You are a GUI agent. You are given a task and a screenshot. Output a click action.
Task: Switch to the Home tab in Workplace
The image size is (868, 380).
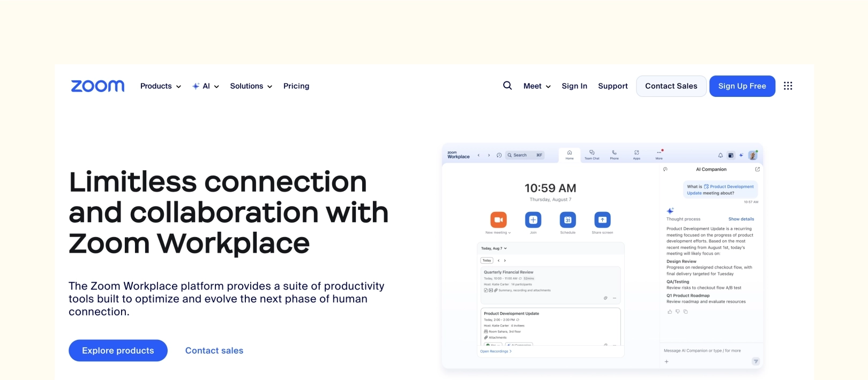pyautogui.click(x=570, y=155)
